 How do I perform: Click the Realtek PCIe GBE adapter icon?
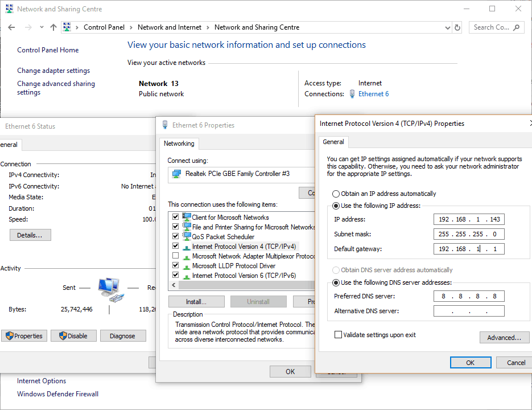[176, 174]
